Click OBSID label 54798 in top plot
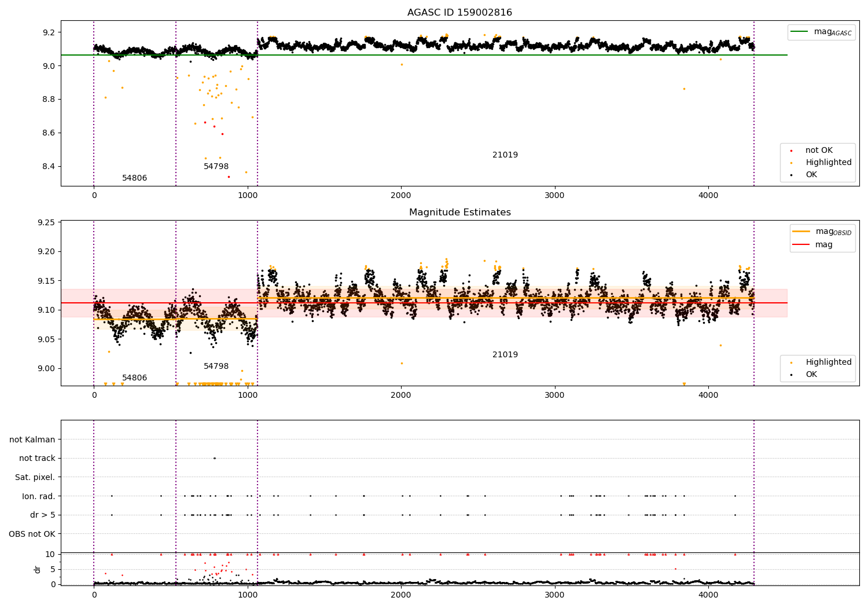This screenshot has width=868, height=608. (216, 167)
